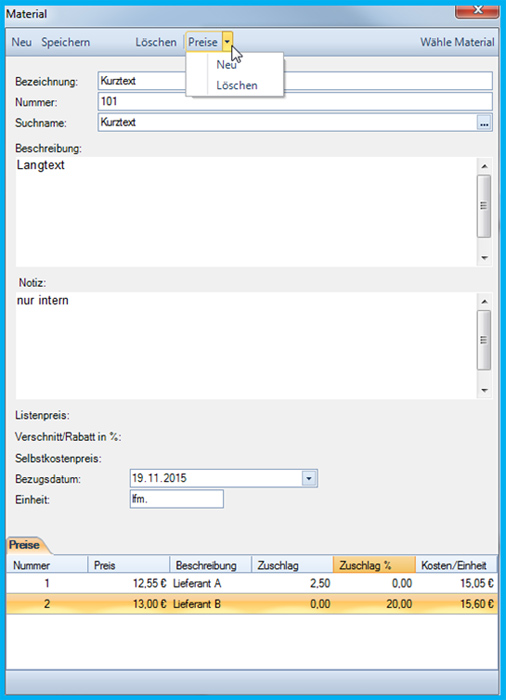The height and width of the screenshot is (700, 506).
Task: Open the Preise dropdown arrow
Action: point(227,42)
